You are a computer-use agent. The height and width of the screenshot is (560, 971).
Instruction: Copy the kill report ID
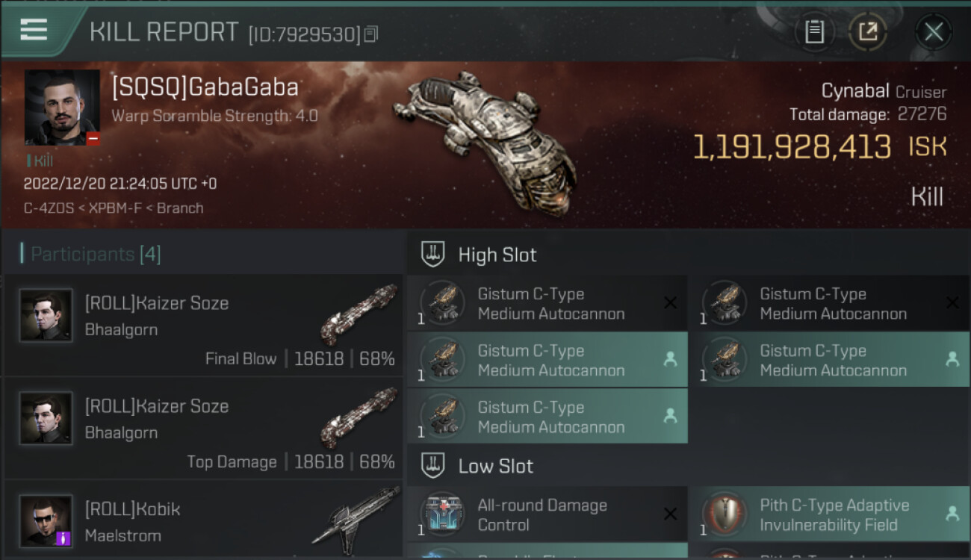tap(371, 34)
